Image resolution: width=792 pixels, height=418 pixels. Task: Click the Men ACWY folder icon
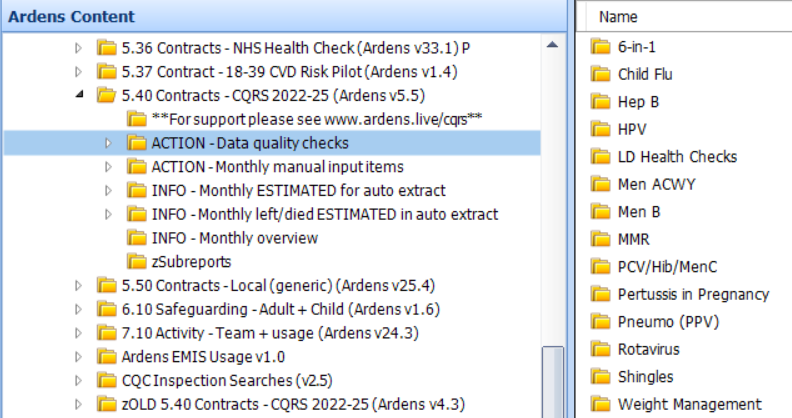pos(601,184)
